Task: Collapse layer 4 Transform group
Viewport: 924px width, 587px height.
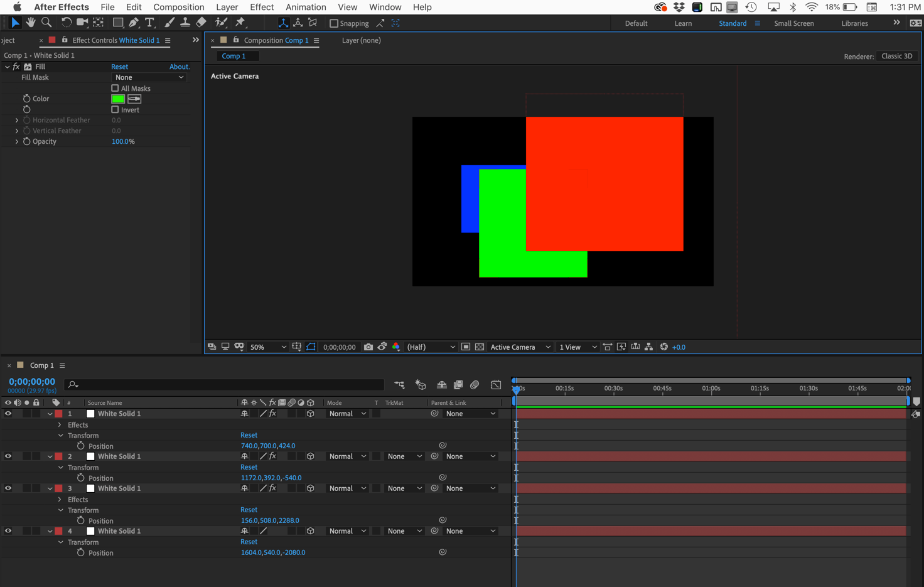Action: coord(60,542)
